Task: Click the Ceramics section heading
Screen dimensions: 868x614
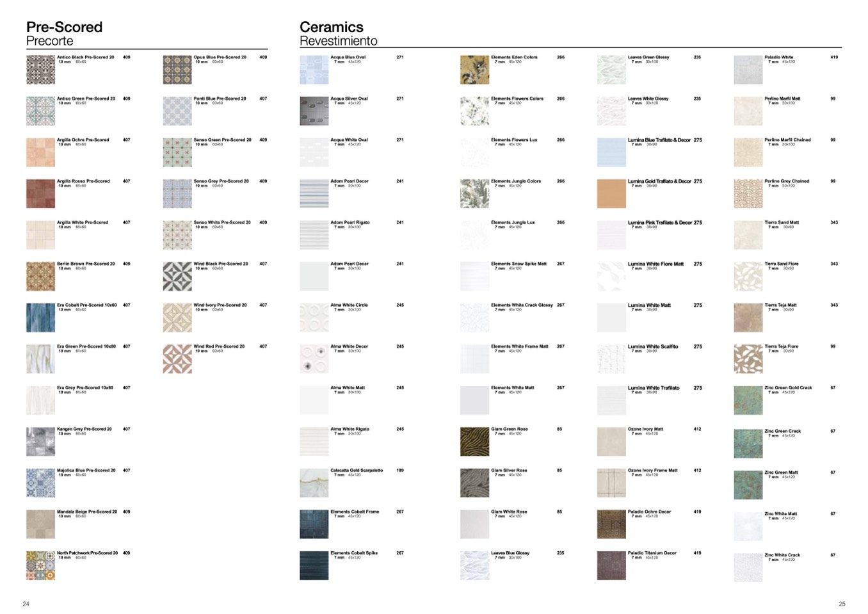Action: coord(331,27)
